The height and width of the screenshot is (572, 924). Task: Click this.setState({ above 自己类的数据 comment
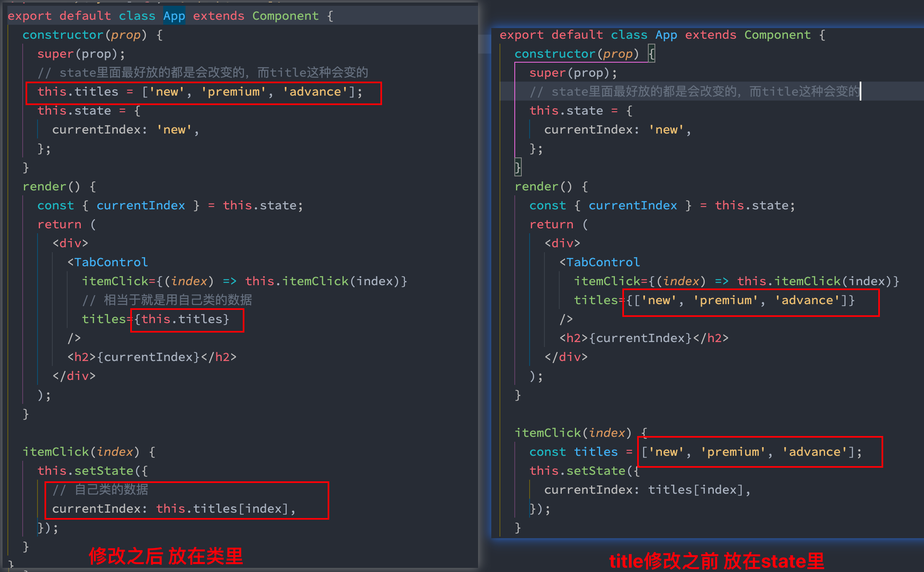(92, 471)
